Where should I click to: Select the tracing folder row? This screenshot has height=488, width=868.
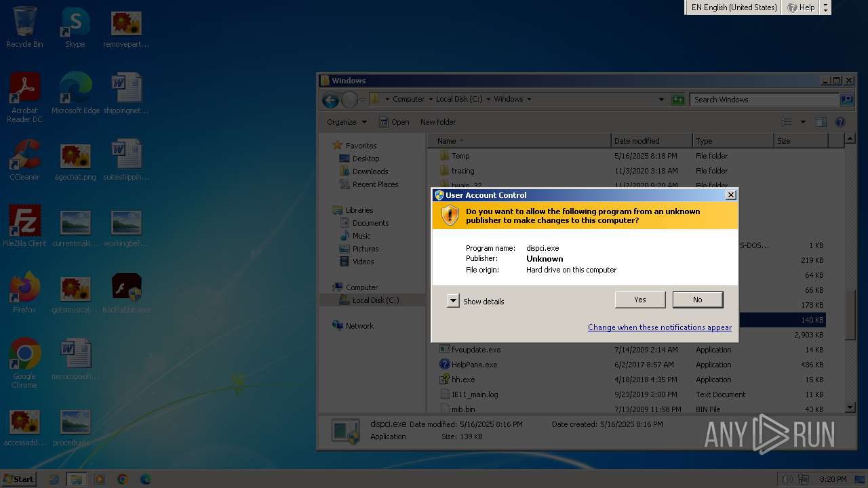631,171
